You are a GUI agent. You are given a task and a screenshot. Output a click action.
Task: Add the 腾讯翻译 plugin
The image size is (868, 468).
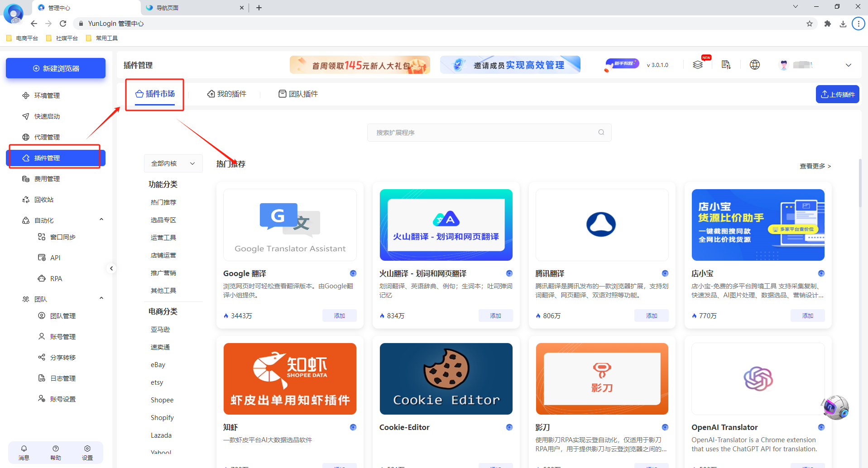(652, 315)
